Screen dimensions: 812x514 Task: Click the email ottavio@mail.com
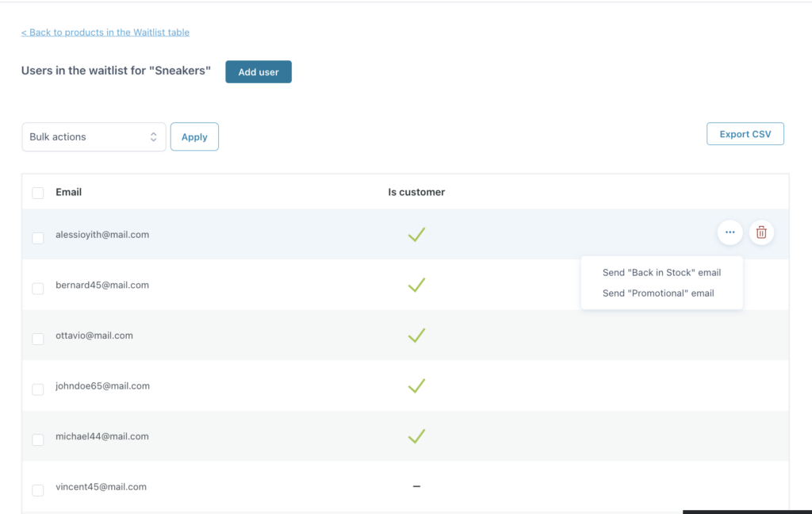coord(94,336)
